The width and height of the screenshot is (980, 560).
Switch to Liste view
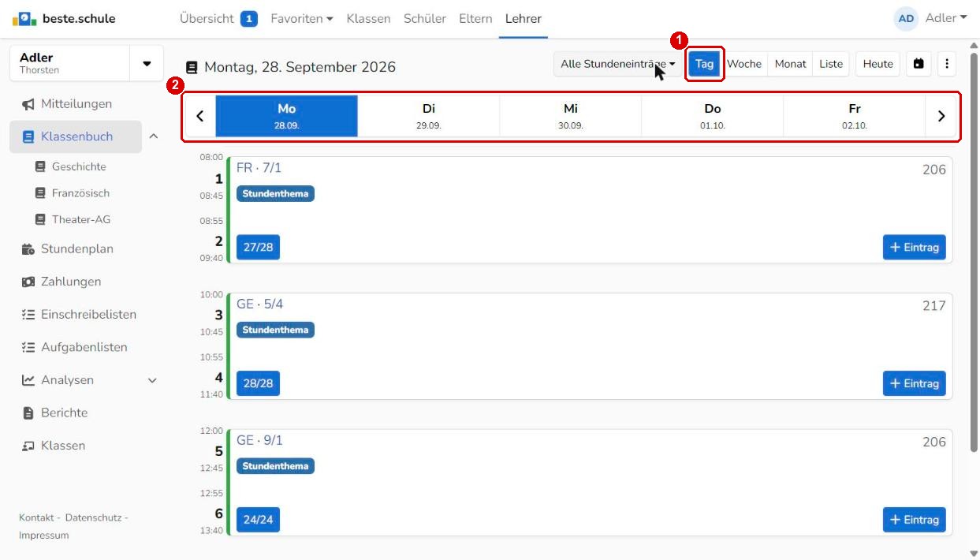(x=831, y=64)
